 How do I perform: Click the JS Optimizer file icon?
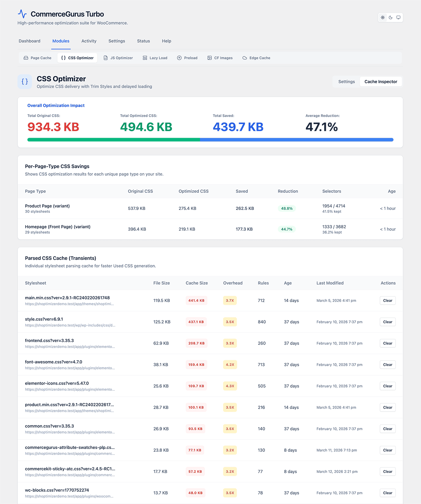click(106, 58)
